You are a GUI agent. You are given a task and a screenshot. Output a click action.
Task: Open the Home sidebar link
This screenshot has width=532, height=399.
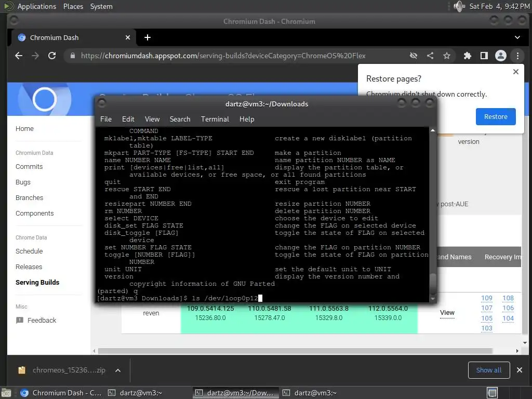pos(24,129)
